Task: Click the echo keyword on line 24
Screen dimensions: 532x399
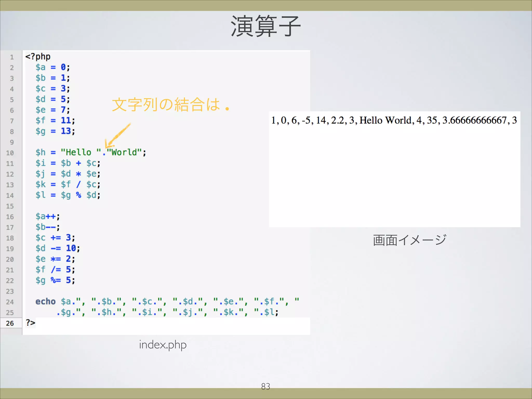Action: point(45,302)
